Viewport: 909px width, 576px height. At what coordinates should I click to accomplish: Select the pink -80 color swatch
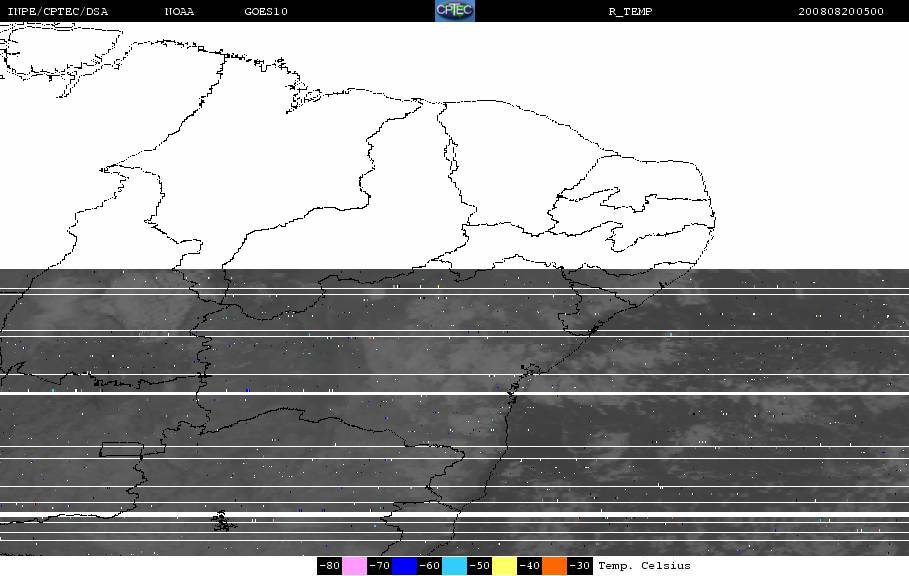[354, 566]
